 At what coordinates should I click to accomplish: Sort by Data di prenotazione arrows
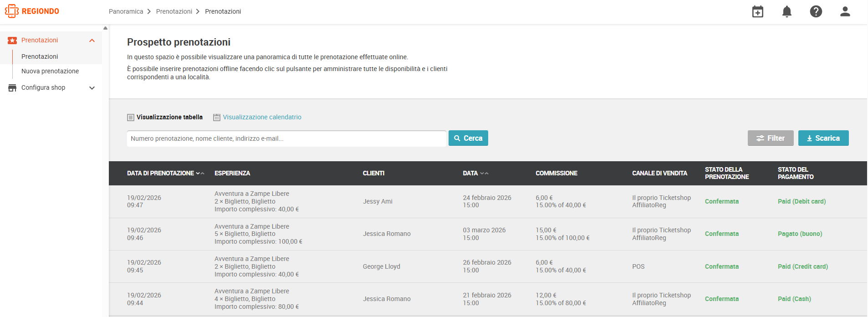click(x=200, y=174)
